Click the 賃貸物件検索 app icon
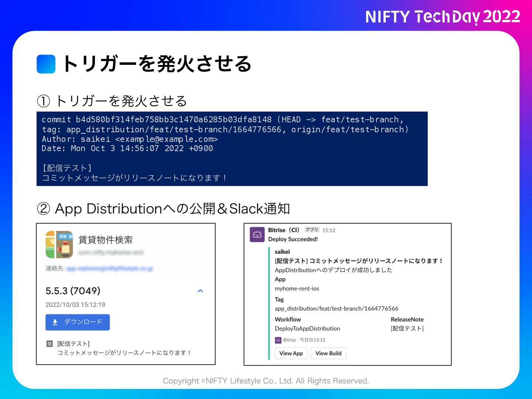The height and width of the screenshot is (399, 532). click(x=59, y=244)
